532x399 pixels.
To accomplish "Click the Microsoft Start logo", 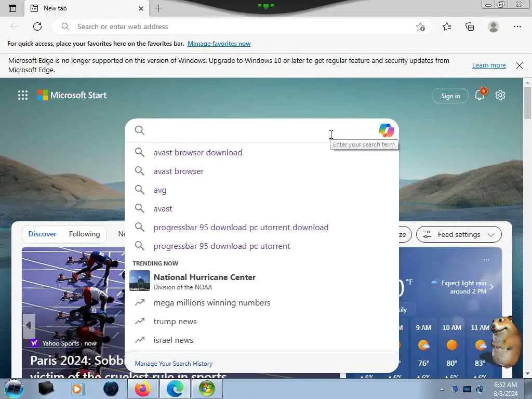I will pos(72,95).
